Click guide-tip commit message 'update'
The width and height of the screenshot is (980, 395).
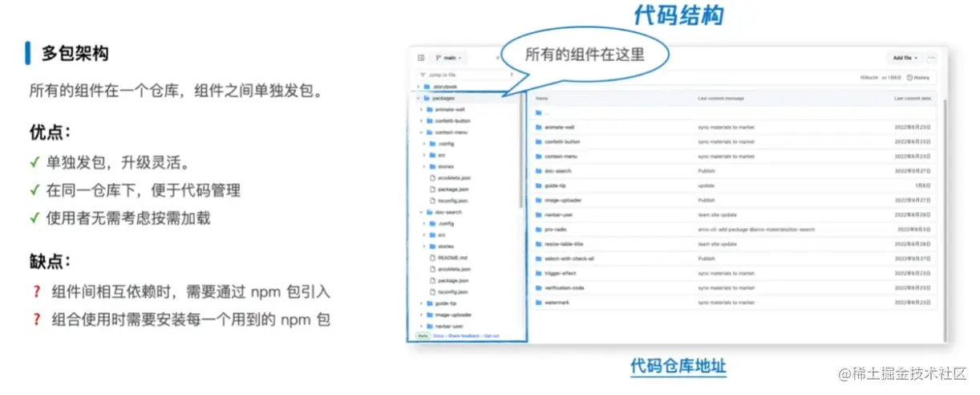coord(706,185)
